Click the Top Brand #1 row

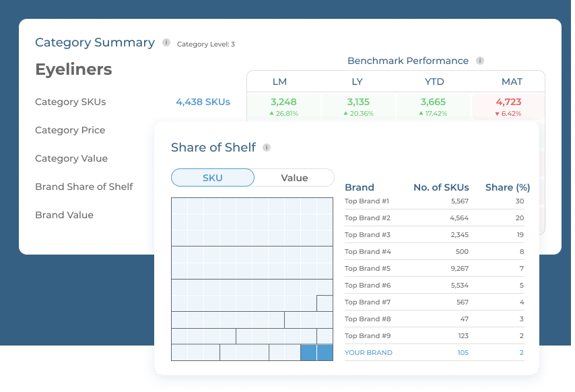click(434, 201)
